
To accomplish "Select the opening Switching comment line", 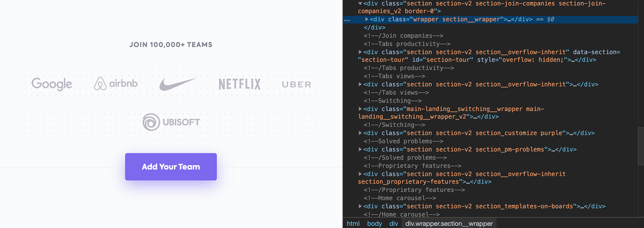I will (x=392, y=101).
